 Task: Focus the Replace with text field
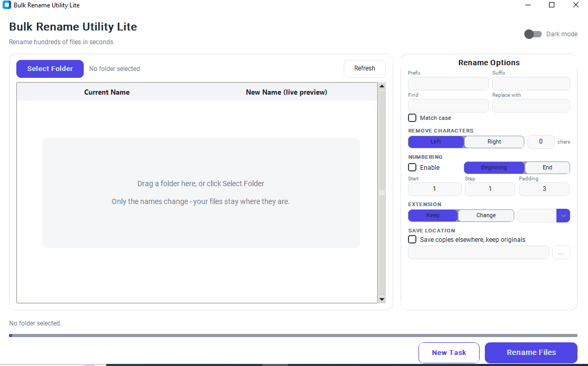pos(531,106)
